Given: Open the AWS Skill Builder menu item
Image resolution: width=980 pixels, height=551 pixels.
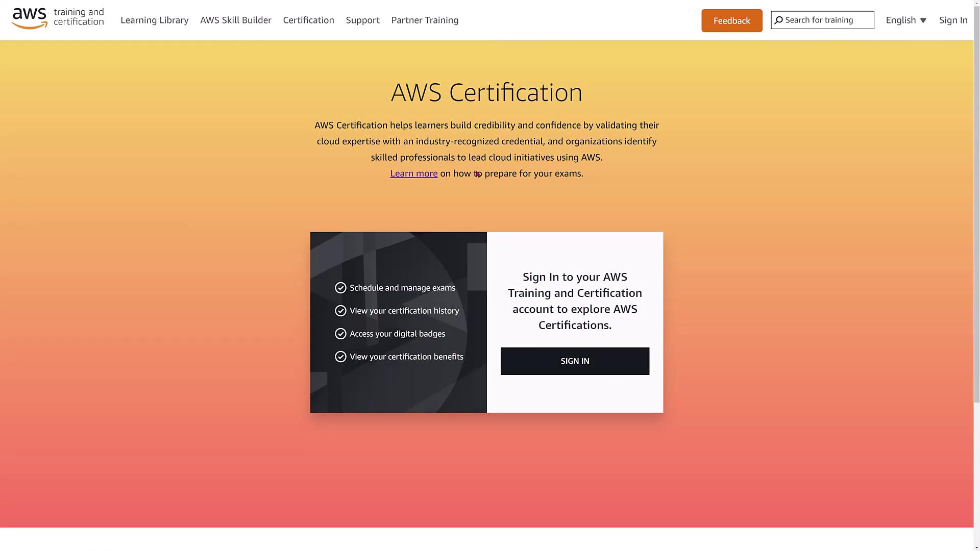Looking at the screenshot, I should pos(236,20).
